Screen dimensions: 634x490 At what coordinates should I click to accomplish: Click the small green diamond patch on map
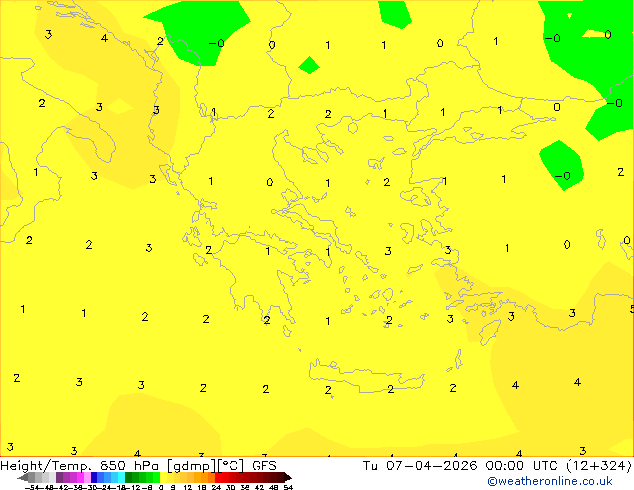(309, 65)
